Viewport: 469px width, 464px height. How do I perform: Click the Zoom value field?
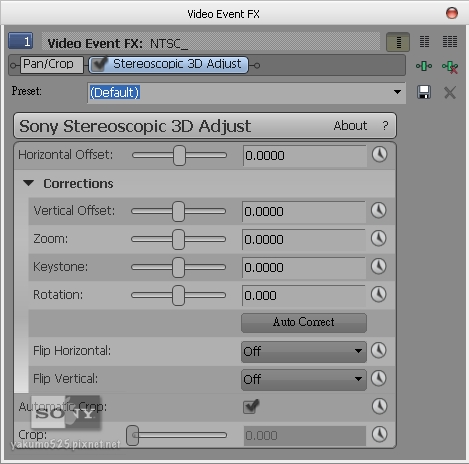click(304, 240)
